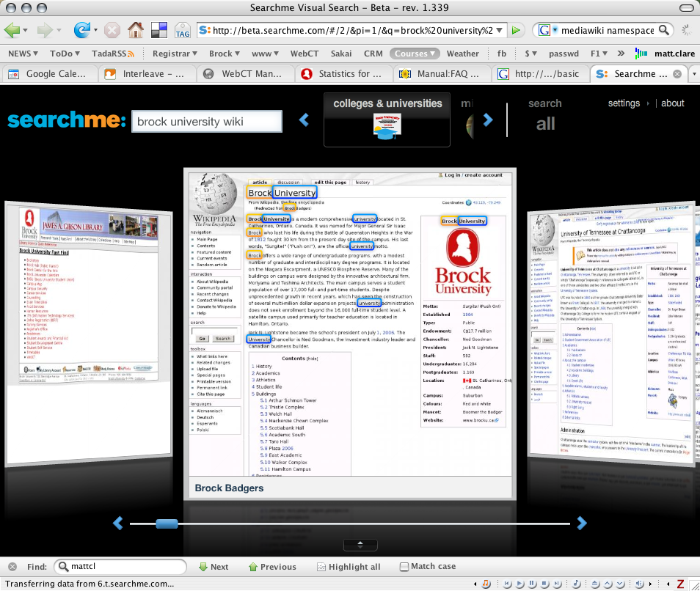Open the Courses bookmarks dropdown

coord(415,54)
